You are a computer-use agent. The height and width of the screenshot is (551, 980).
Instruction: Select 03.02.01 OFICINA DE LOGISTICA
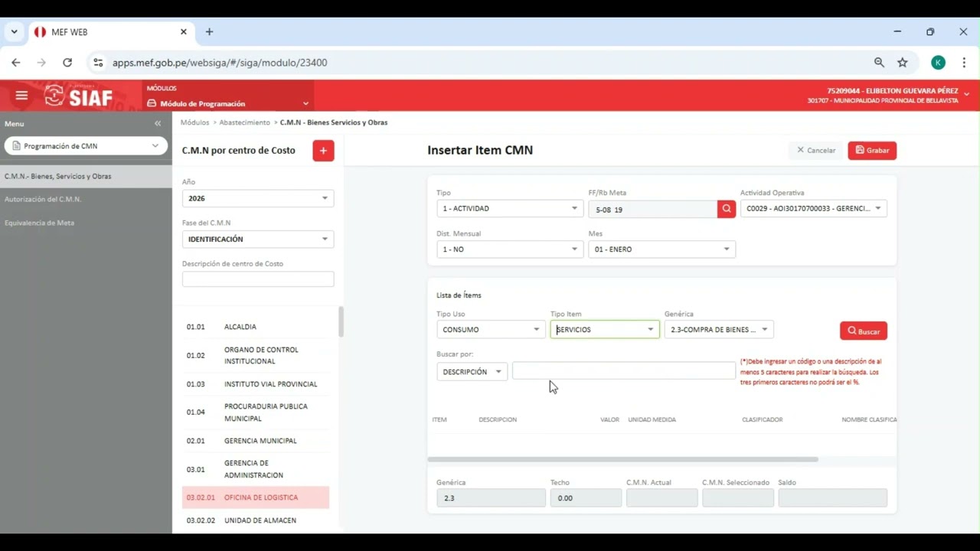(256, 497)
